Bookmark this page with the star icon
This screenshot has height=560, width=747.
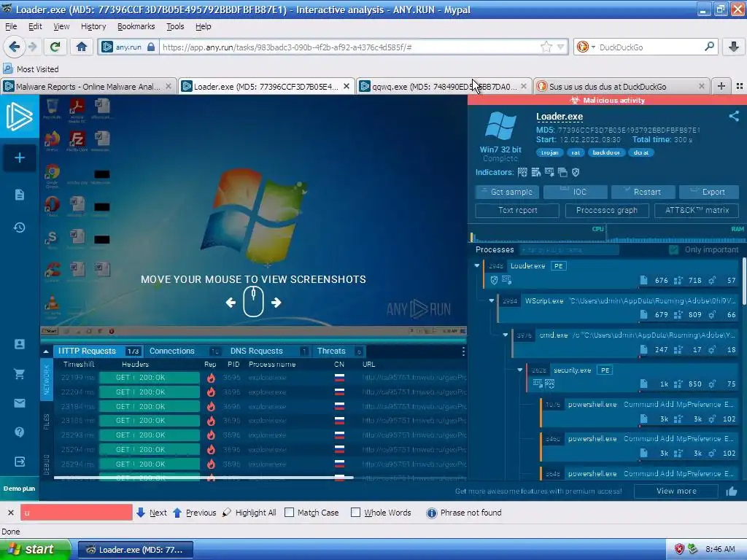546,47
